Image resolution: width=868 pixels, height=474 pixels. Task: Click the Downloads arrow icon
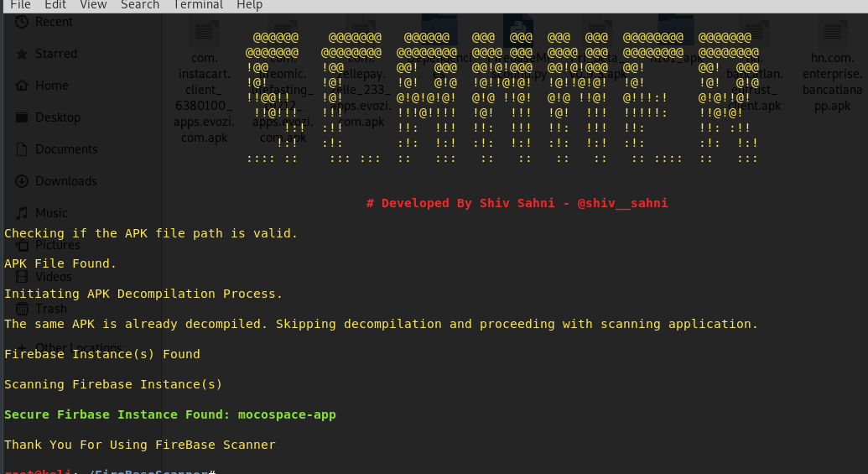point(22,181)
